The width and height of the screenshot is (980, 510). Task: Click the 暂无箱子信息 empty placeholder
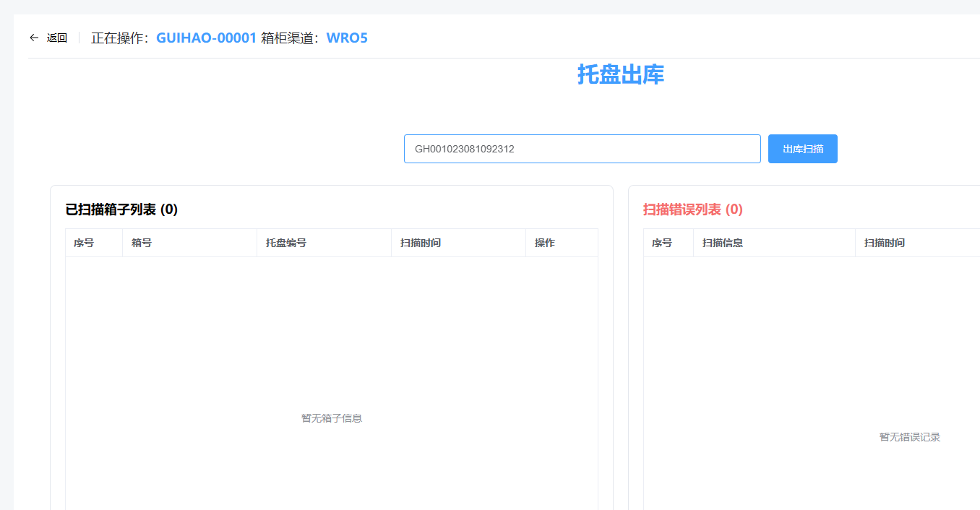click(x=332, y=418)
